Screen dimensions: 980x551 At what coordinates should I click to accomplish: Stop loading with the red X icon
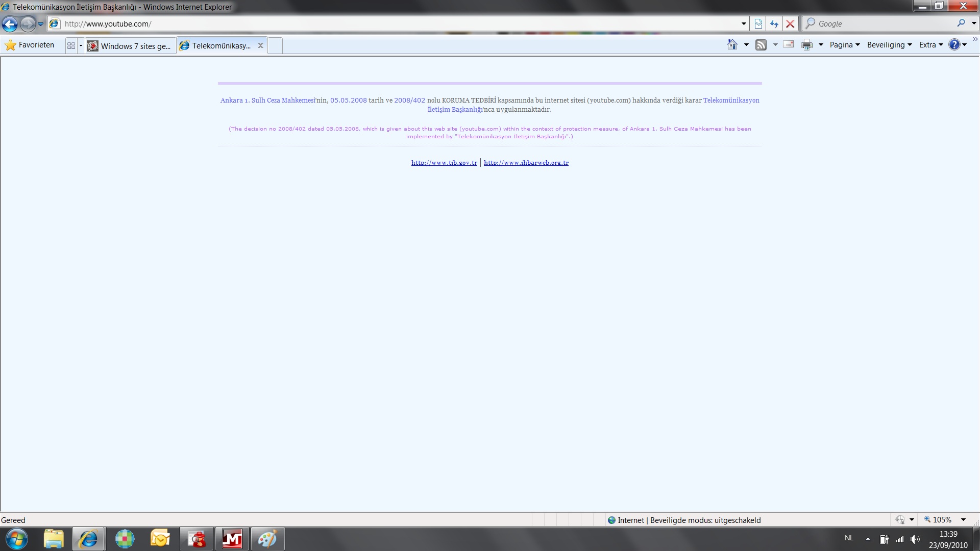[790, 24]
